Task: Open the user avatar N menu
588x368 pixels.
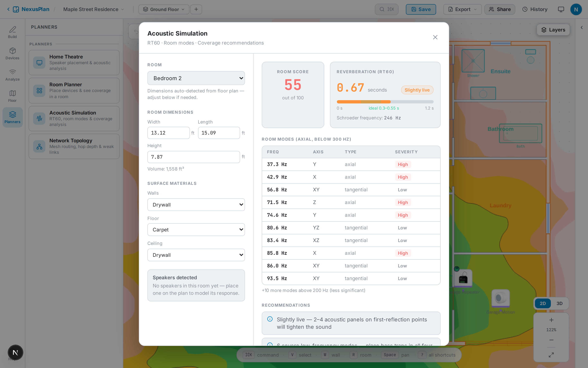Action: pos(576,9)
